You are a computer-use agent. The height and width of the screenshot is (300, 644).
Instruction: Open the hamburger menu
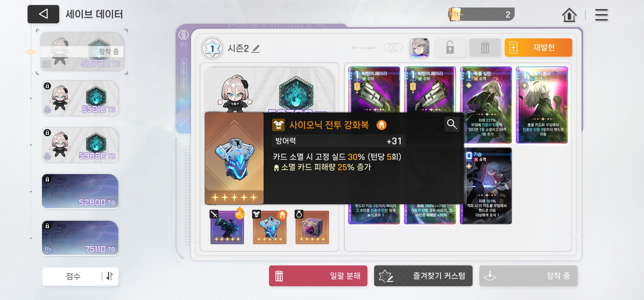pos(601,15)
